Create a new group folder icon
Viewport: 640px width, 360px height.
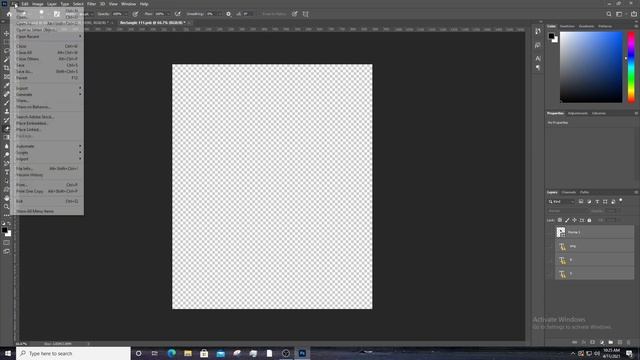[x=611, y=342]
